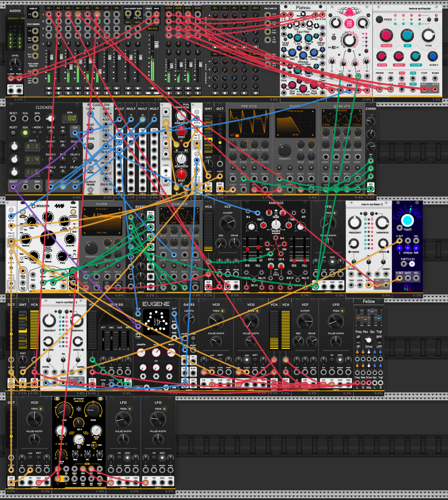The image size is (448, 500).
Task: Click the AUXA label on aux mixer
Action: 169,8
